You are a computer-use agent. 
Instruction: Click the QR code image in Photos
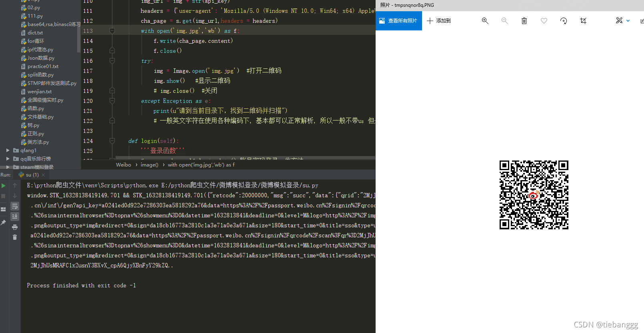534,195
